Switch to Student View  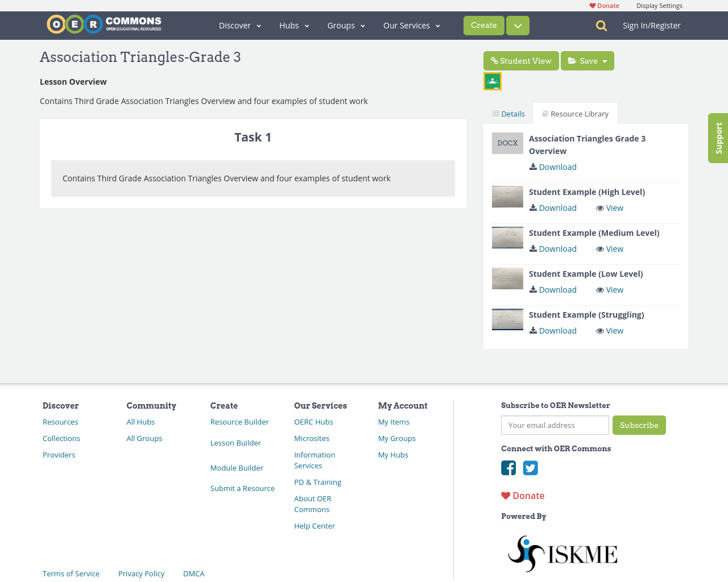(x=521, y=60)
